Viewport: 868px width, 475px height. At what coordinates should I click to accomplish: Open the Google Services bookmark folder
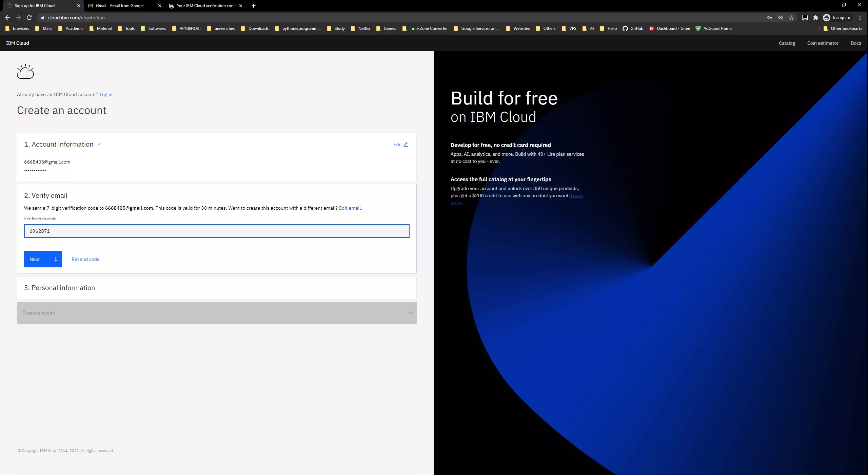(x=476, y=28)
